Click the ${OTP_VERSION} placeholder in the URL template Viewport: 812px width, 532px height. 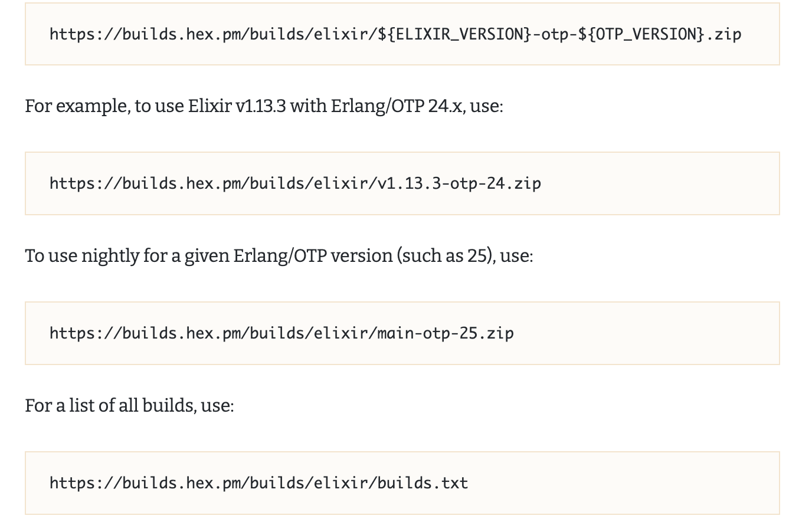click(641, 34)
